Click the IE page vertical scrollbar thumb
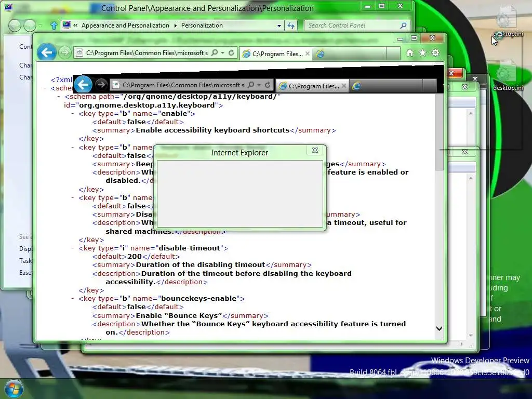This screenshot has height=399, width=532. click(439, 131)
